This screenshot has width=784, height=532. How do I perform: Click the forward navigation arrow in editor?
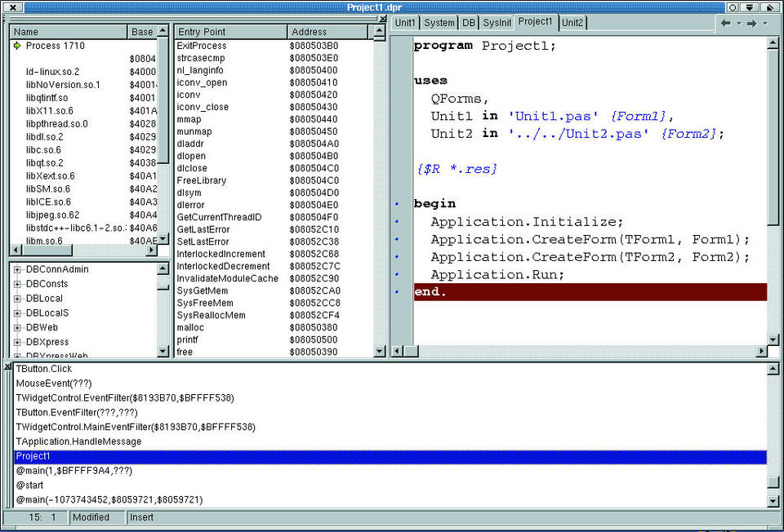click(752, 23)
